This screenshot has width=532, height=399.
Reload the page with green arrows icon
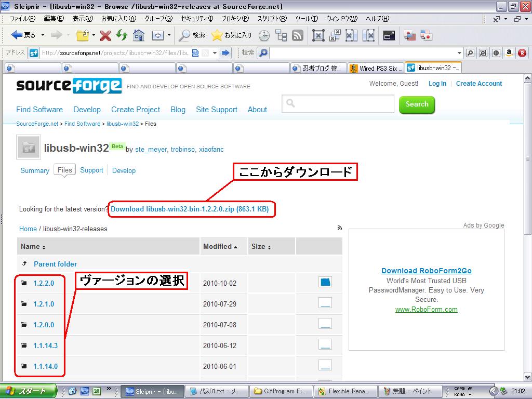point(122,35)
